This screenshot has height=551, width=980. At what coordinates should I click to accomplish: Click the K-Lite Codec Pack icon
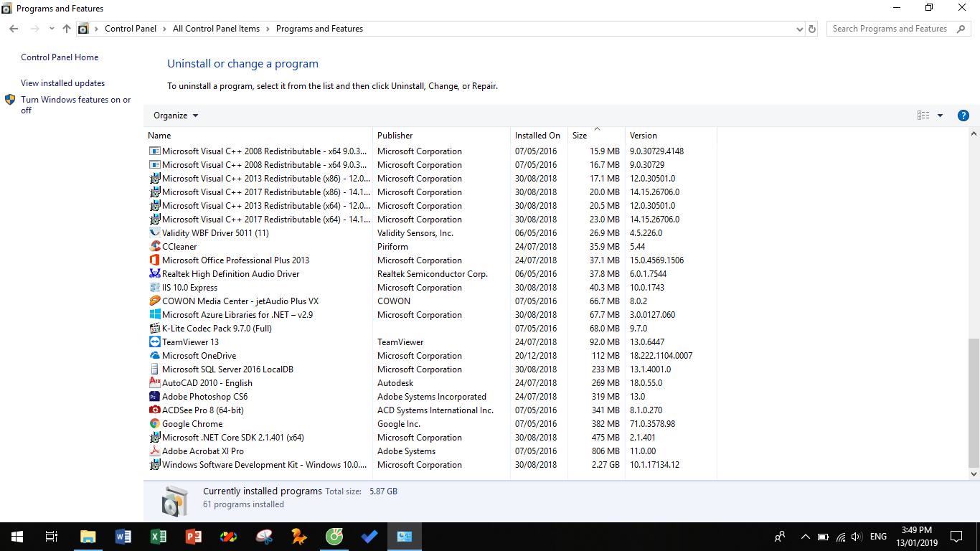click(155, 329)
